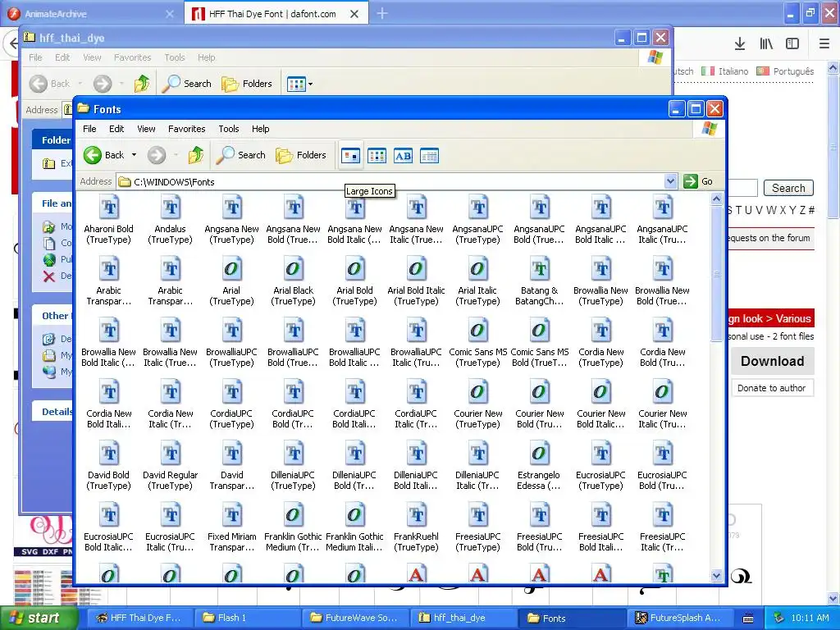Screen dimensions: 840x630
Task: Select Large Icons view in Fonts toolbar
Action: 351,155
